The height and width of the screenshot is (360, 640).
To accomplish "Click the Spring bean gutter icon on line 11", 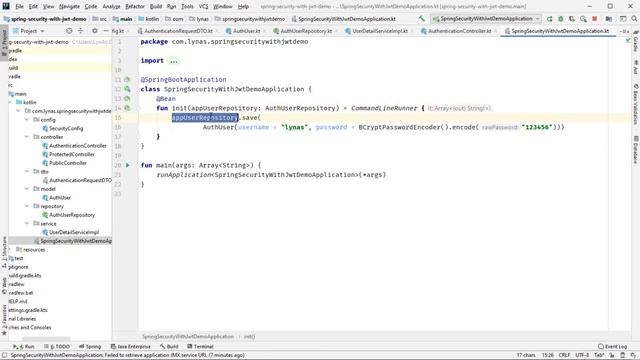I will (x=127, y=80).
